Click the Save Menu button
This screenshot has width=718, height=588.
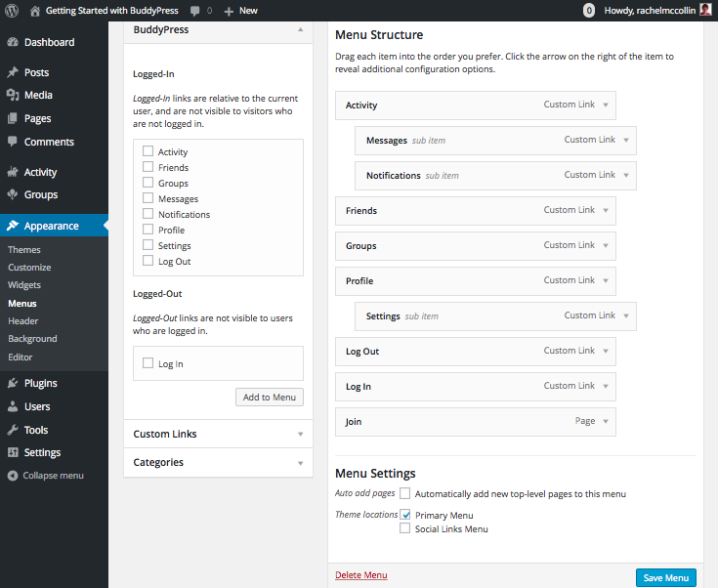point(666,578)
